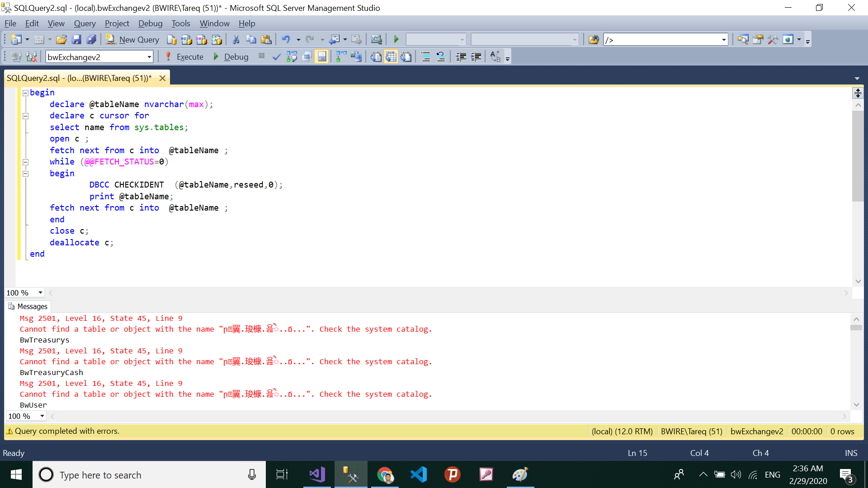Screen dimensions: 868x488
Task: Launch Google Chrome from the taskbar
Action: [x=385, y=474]
